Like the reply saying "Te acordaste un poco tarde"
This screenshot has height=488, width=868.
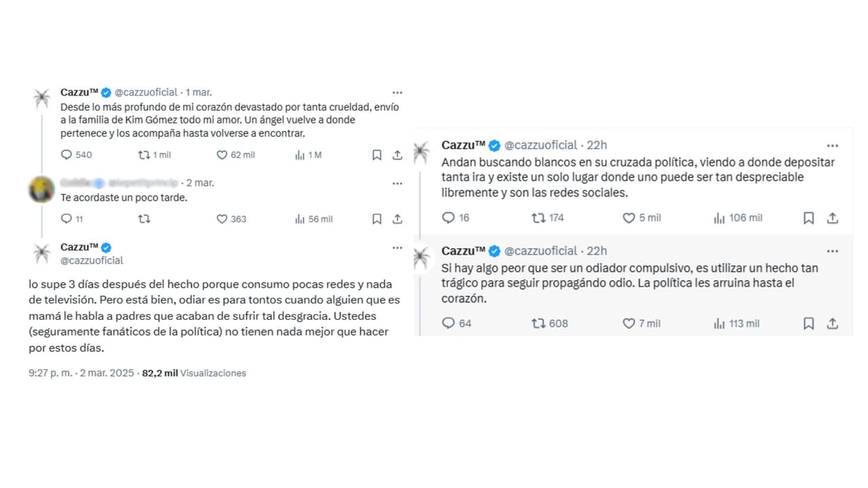(x=222, y=219)
